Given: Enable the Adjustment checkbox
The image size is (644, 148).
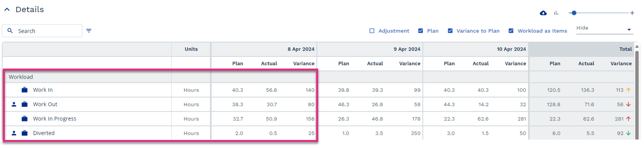Looking at the screenshot, I should 372,31.
